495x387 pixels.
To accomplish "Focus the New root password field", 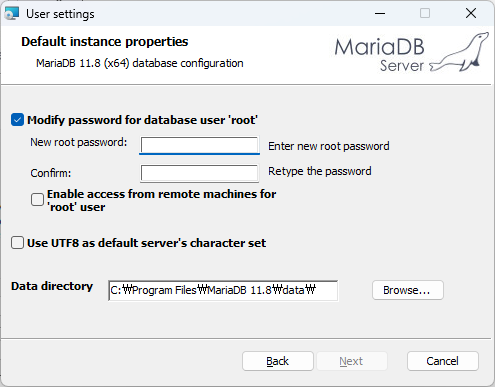I will (x=199, y=145).
